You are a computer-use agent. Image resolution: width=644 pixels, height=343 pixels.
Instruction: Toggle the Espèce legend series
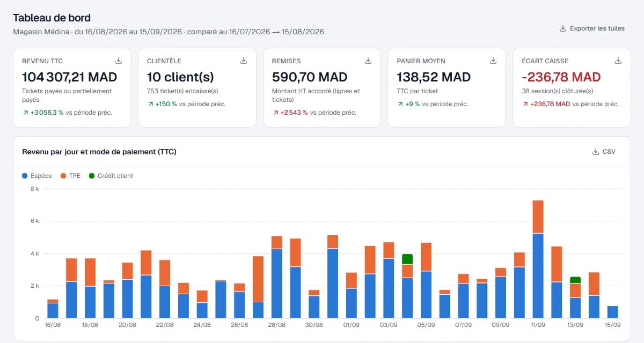pyautogui.click(x=37, y=176)
